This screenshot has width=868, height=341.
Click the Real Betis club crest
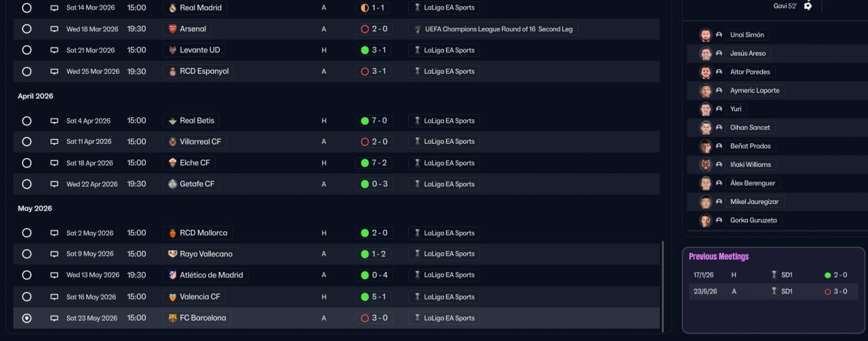[173, 121]
